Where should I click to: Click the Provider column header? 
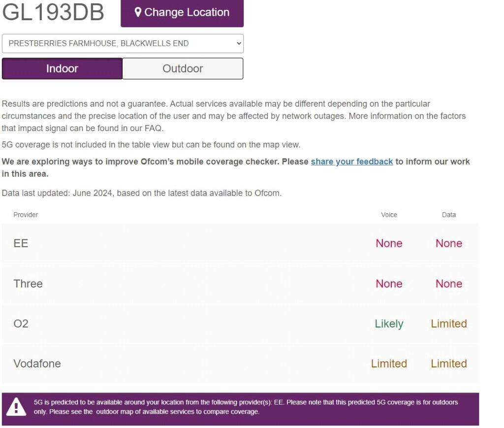pos(26,215)
